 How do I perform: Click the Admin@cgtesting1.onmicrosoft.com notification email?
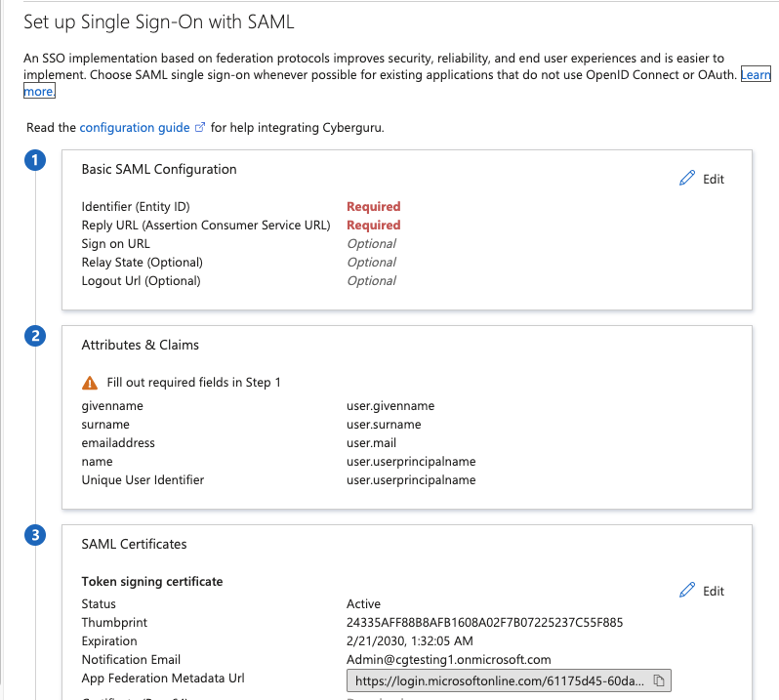click(x=449, y=659)
